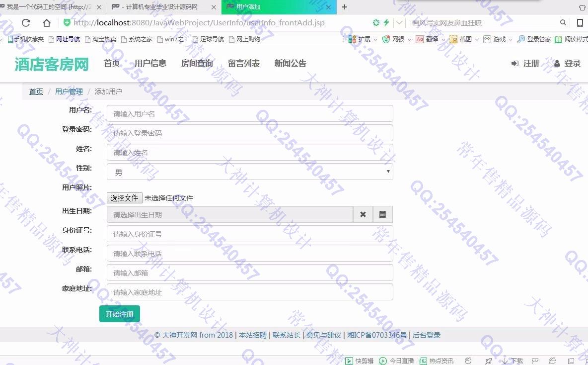The height and width of the screenshot is (365, 588).
Task: Expand the 扩展 dropdown arrow
Action: pyautogui.click(x=375, y=39)
